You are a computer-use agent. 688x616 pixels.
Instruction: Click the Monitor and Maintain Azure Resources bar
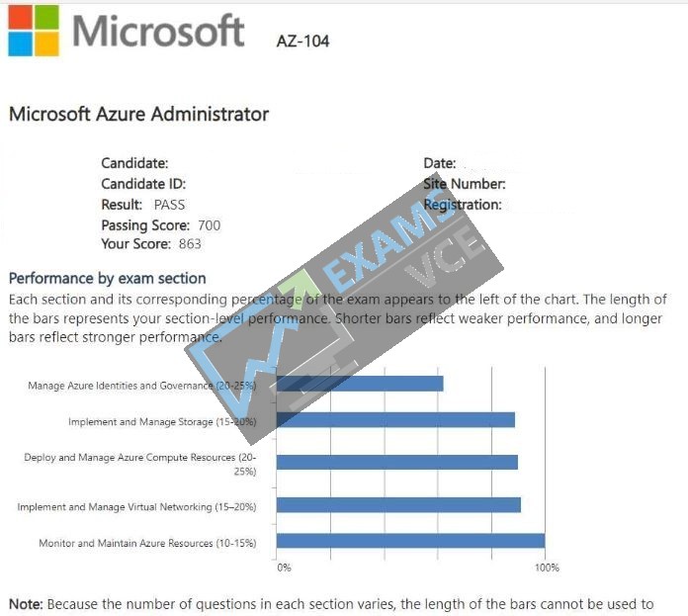(410, 541)
